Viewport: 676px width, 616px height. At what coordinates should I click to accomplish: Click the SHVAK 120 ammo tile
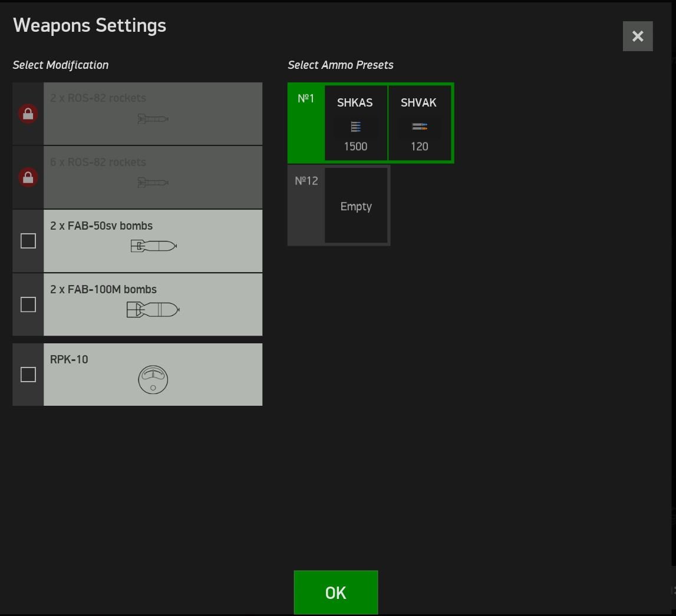(420, 122)
